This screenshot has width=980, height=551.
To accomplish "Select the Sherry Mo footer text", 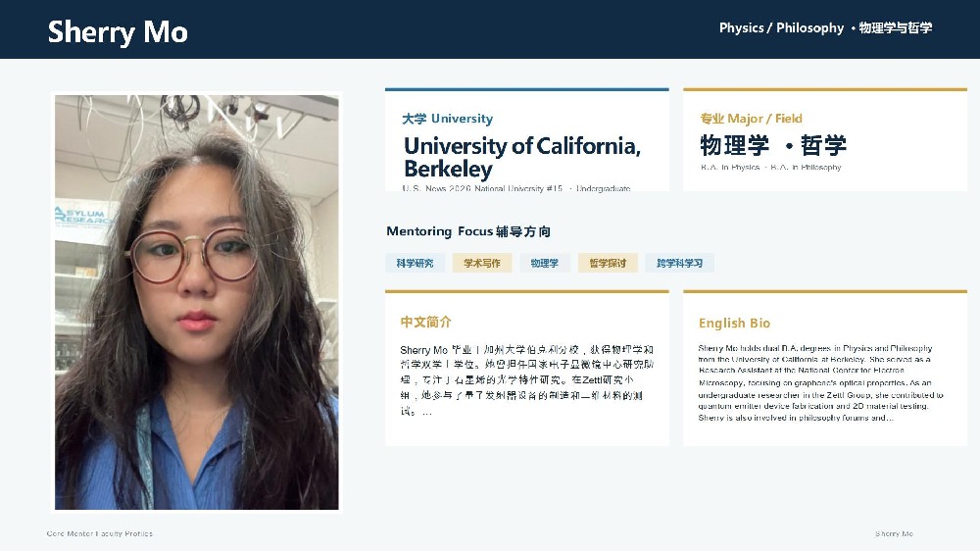I will tap(894, 533).
